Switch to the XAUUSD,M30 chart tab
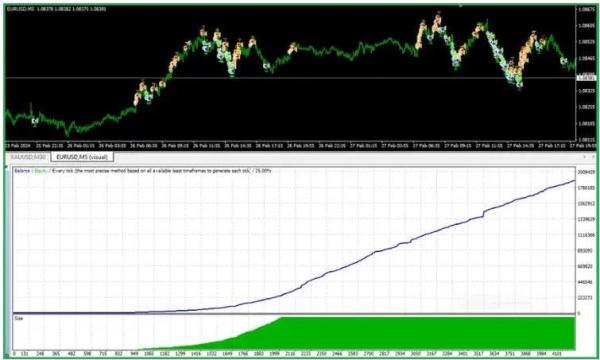The width and height of the screenshot is (600, 360). point(28,157)
